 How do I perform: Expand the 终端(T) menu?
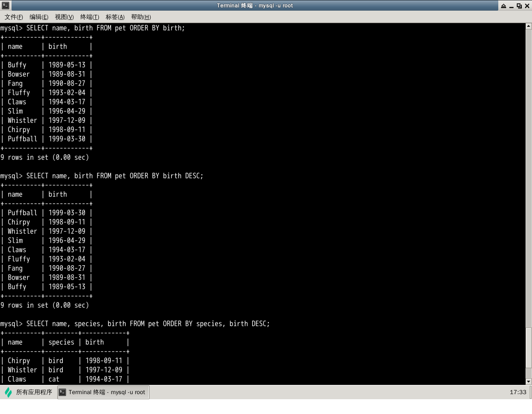pos(90,17)
